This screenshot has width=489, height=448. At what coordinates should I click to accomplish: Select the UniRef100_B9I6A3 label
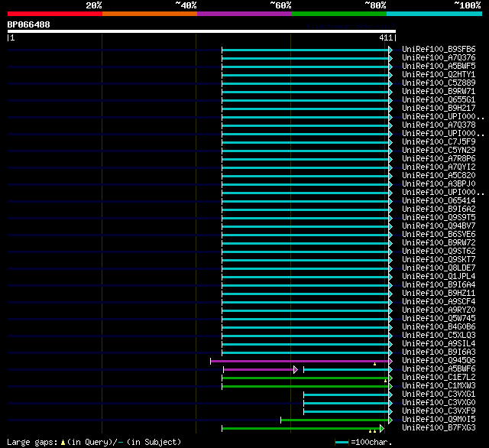(439, 352)
